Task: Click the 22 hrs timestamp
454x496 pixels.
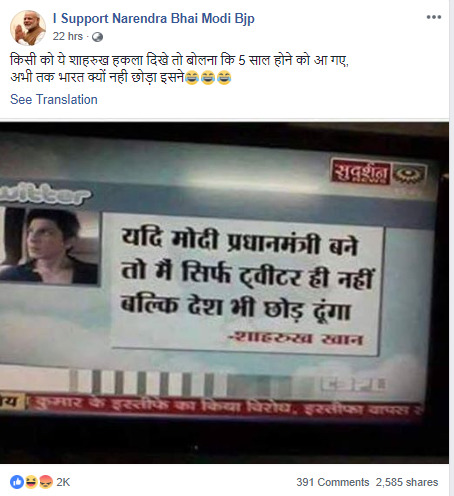Action: [x=68, y=36]
